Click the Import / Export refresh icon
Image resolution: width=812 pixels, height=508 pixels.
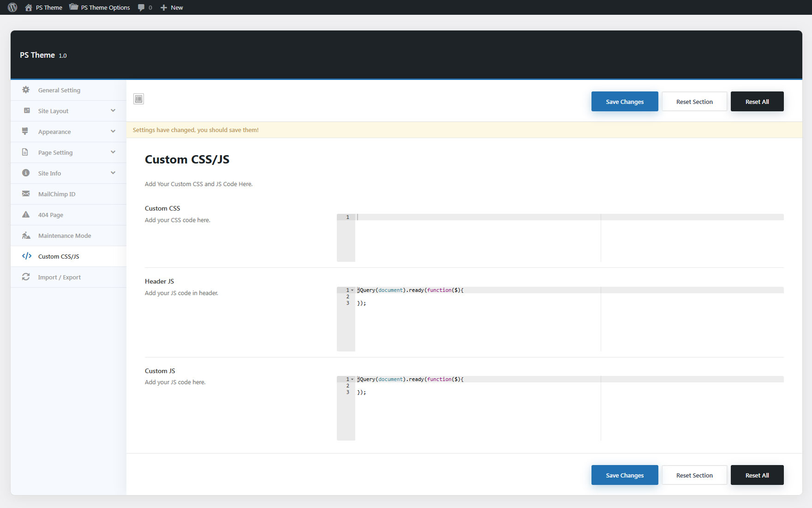pos(26,277)
